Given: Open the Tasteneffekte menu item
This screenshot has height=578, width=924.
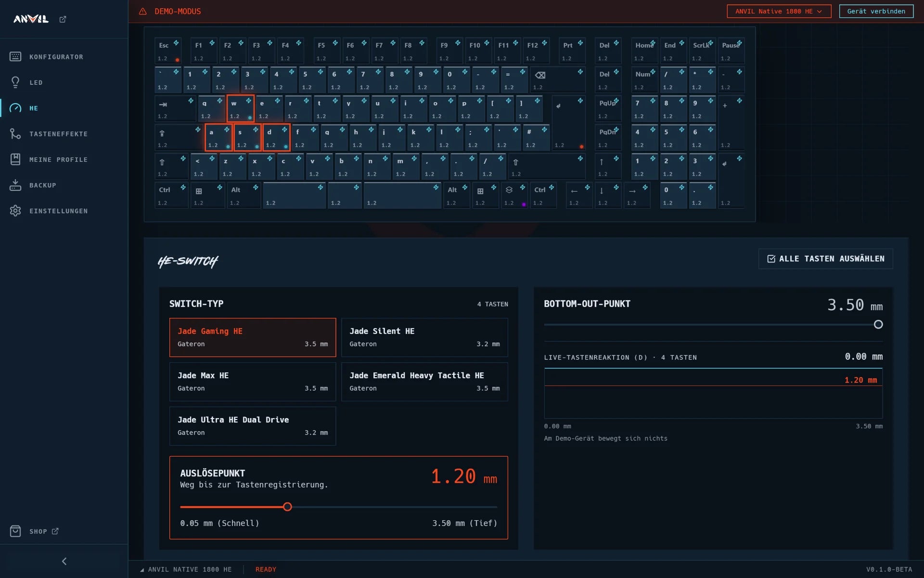Looking at the screenshot, I should click(64, 134).
